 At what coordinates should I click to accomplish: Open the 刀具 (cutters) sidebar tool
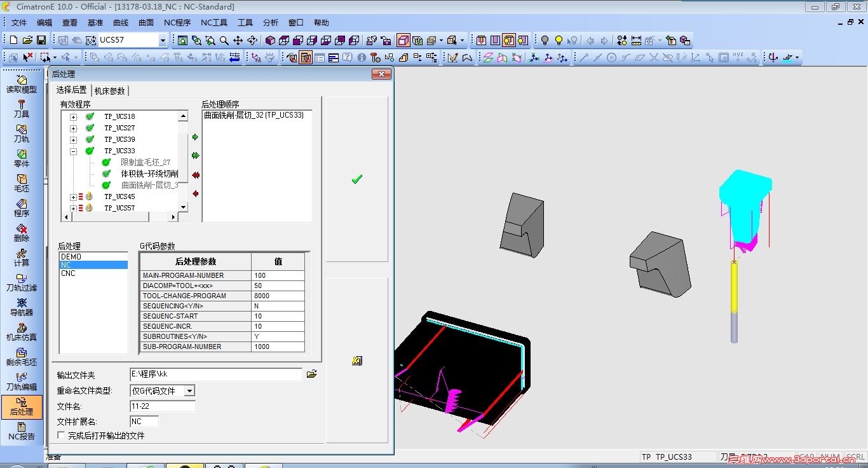(x=22, y=109)
